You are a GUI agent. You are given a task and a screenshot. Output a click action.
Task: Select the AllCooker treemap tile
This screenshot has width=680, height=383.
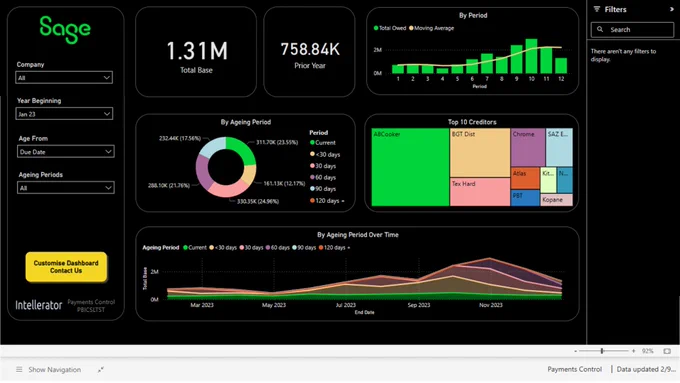[410, 167]
